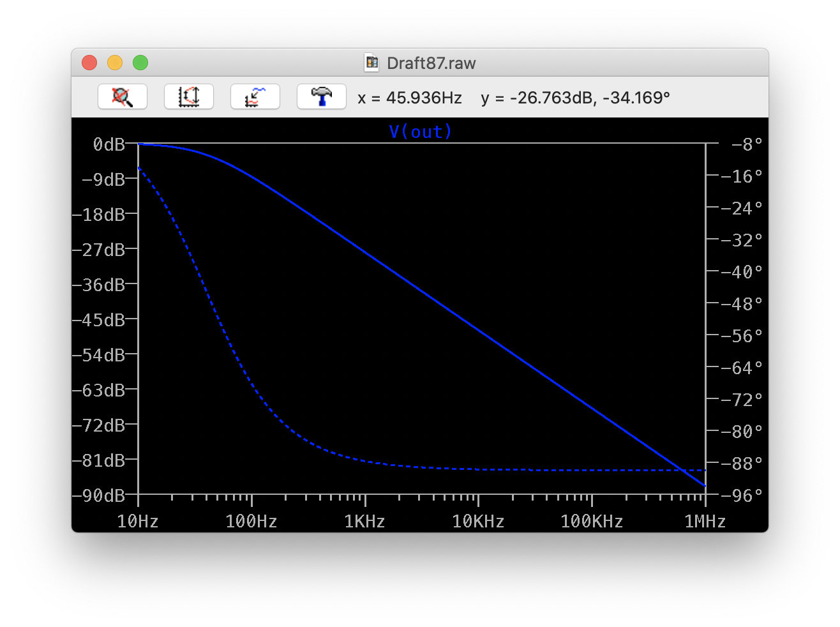This screenshot has width=840, height=627.
Task: Minimize the window using the yellow button
Action: click(x=115, y=63)
